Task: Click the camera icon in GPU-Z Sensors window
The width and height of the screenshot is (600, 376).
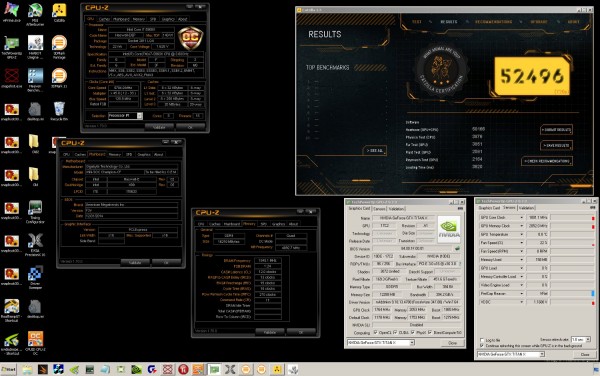Action: (592, 208)
